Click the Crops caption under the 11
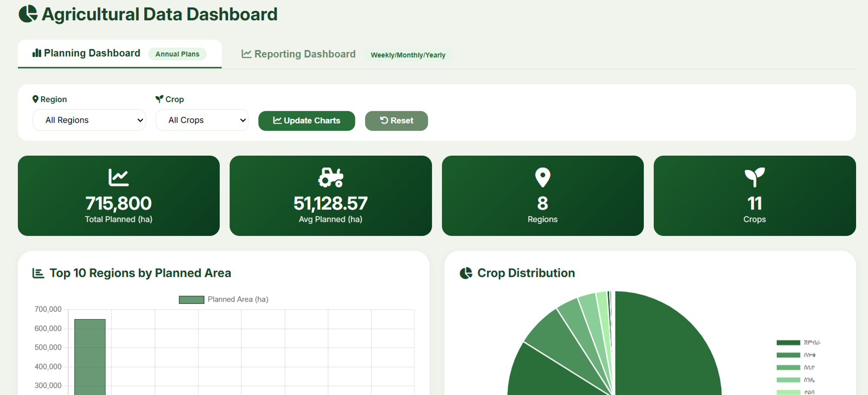Image resolution: width=868 pixels, height=395 pixels. click(755, 219)
